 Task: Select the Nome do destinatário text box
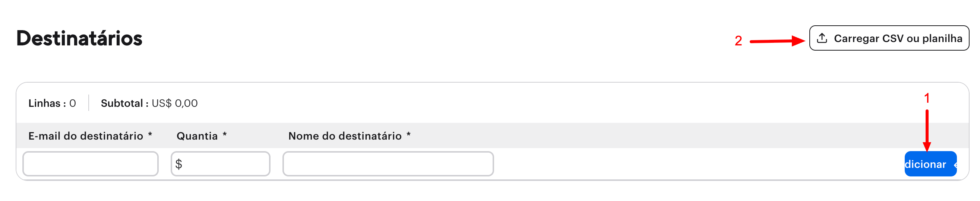tap(388, 164)
